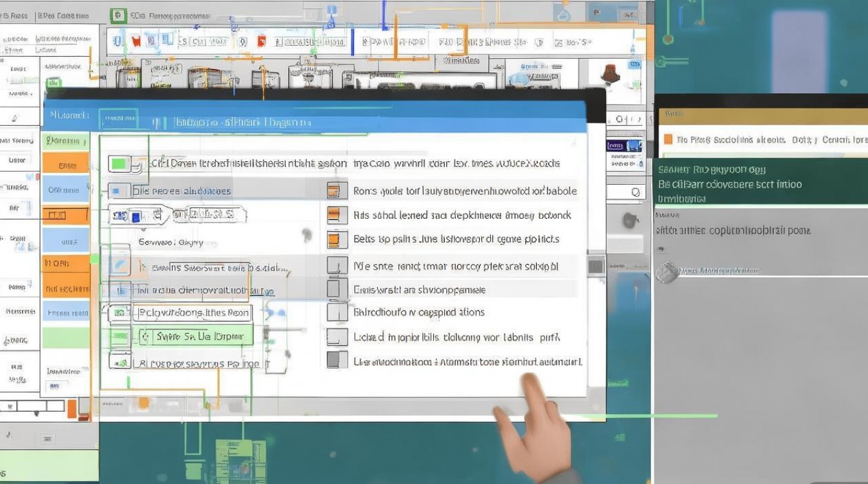Click the brown hat-shaped icon near the top right

[x=609, y=73]
